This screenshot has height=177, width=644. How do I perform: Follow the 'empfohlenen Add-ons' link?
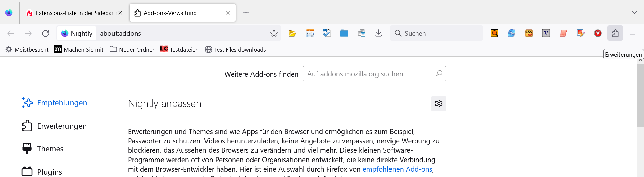(397, 169)
